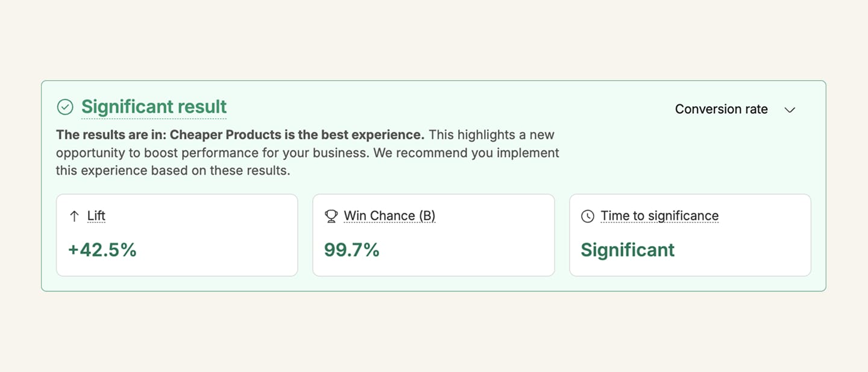Select the green Significant status text
Screen dimensions: 868x372
627,249
